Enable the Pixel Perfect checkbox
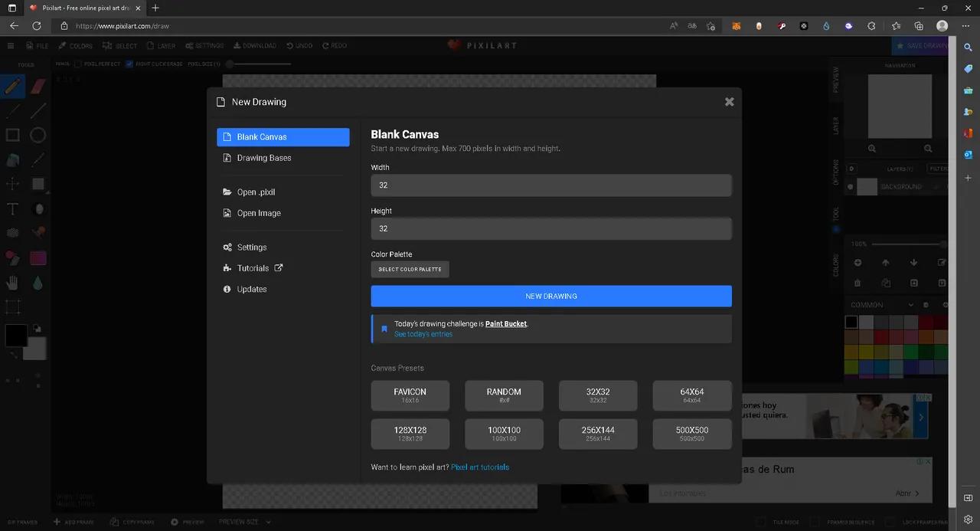Viewport: 980px width, 531px height. pyautogui.click(x=77, y=64)
